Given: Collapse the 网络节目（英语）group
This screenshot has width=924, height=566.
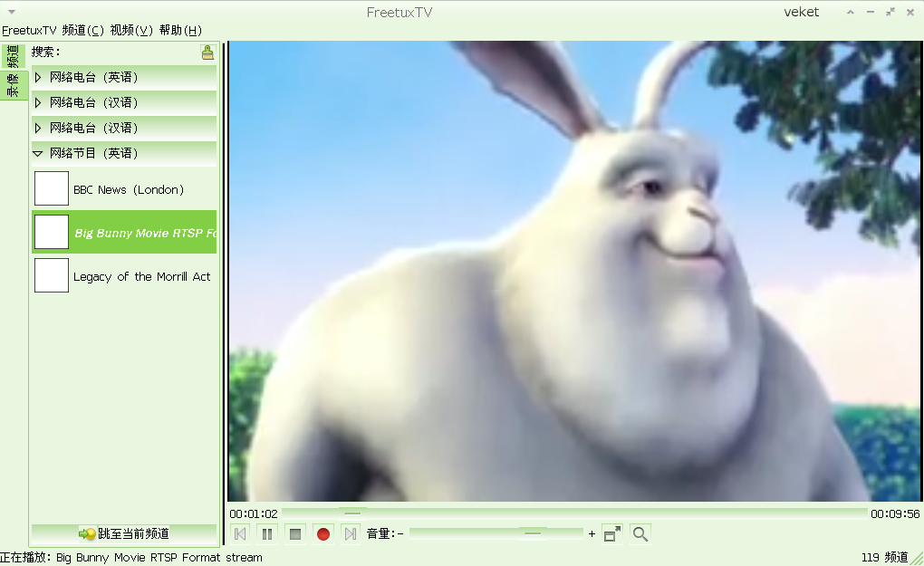Looking at the screenshot, I should (124, 153).
